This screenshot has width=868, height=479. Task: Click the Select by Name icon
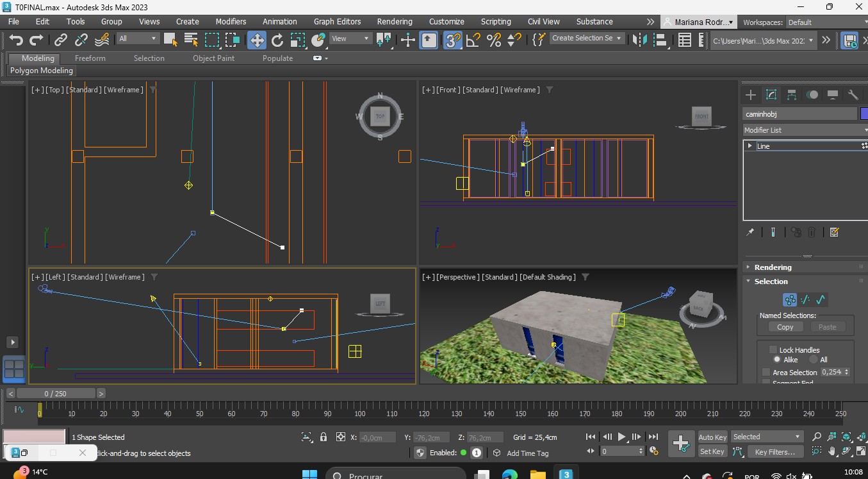coord(191,40)
